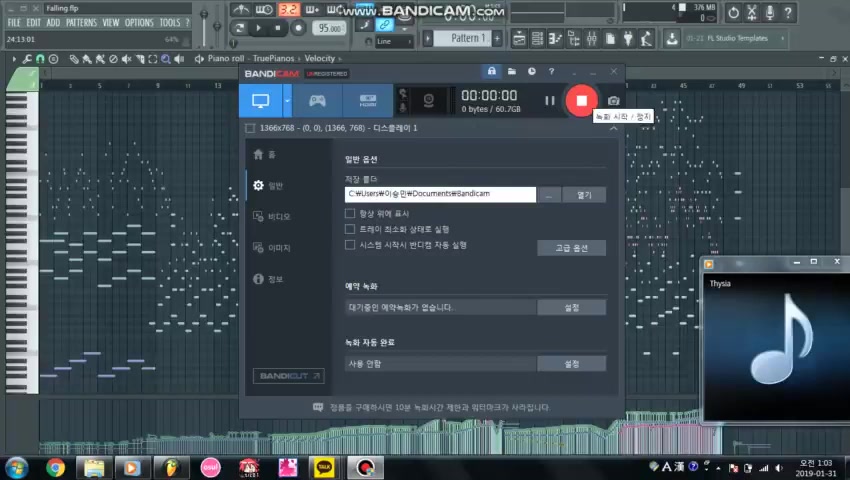Select Bandicam HDMI device recording mode

[368, 100]
